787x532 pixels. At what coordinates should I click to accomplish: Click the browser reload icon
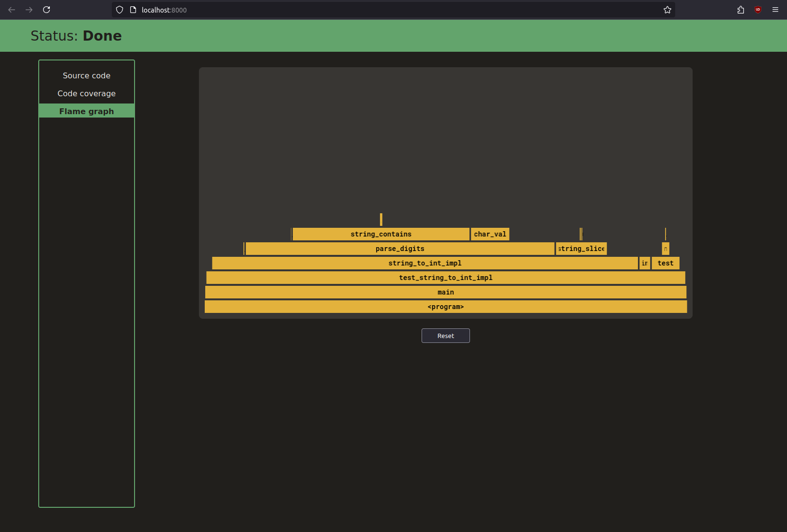coord(46,10)
